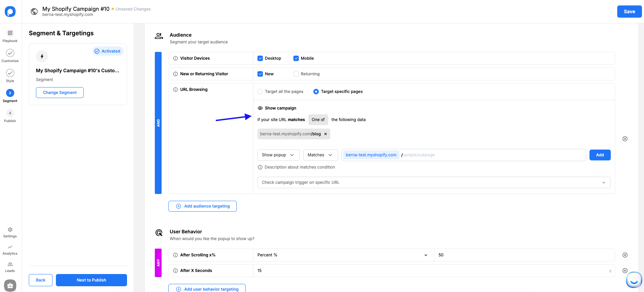The image size is (644, 292).
Task: Open Settings gear in sidebar
Action: 10,230
